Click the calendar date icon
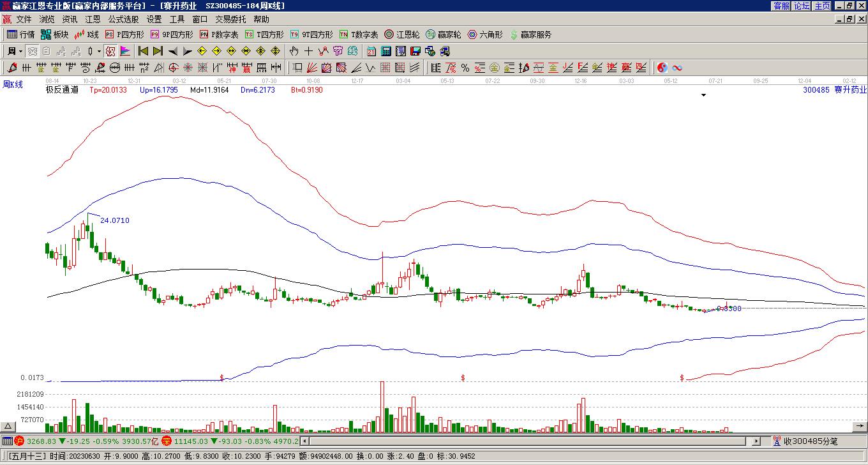 (x=371, y=51)
